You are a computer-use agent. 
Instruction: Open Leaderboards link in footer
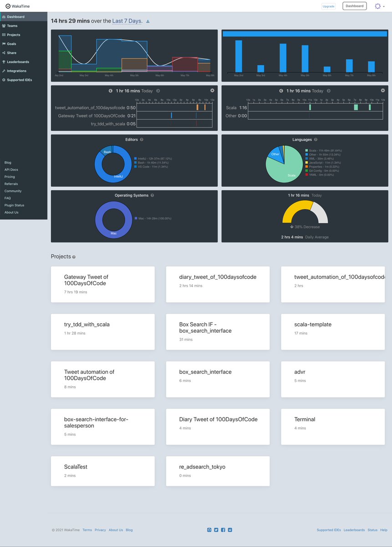point(354,530)
